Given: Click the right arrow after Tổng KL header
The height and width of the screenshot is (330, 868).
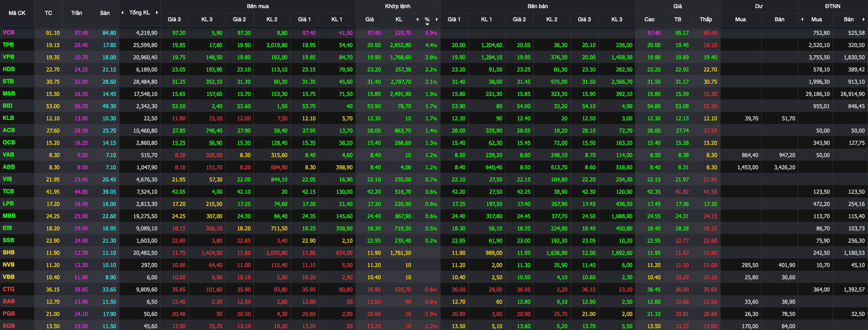Looking at the screenshot, I should (x=157, y=13).
